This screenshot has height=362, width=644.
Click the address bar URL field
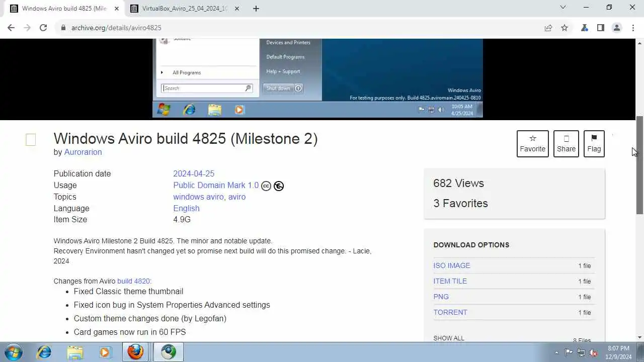(x=297, y=28)
